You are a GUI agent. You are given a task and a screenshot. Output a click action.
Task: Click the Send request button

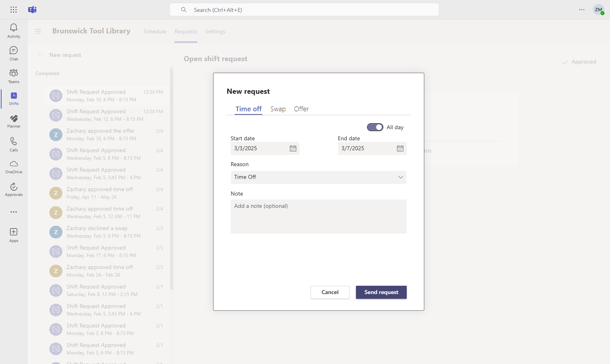point(381,292)
